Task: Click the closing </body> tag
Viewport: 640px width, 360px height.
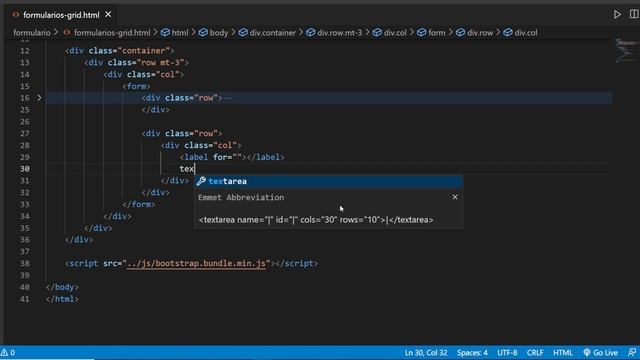Action: click(x=62, y=287)
